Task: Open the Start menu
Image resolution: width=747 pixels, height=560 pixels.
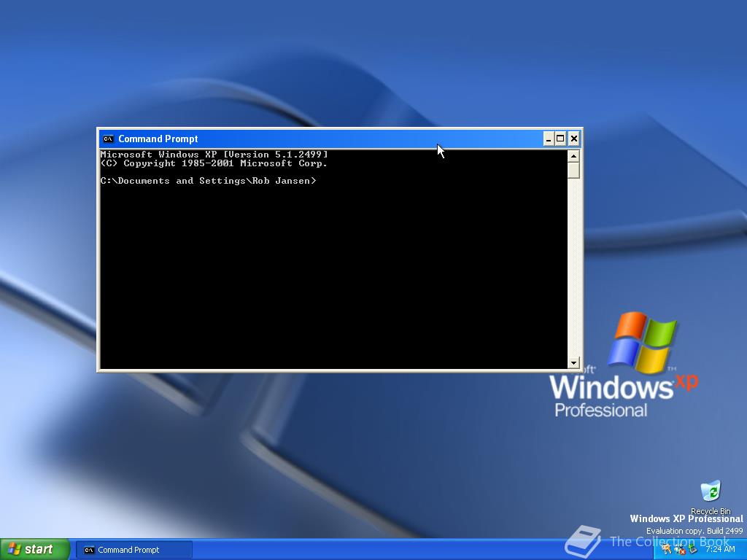Action: pos(34,550)
